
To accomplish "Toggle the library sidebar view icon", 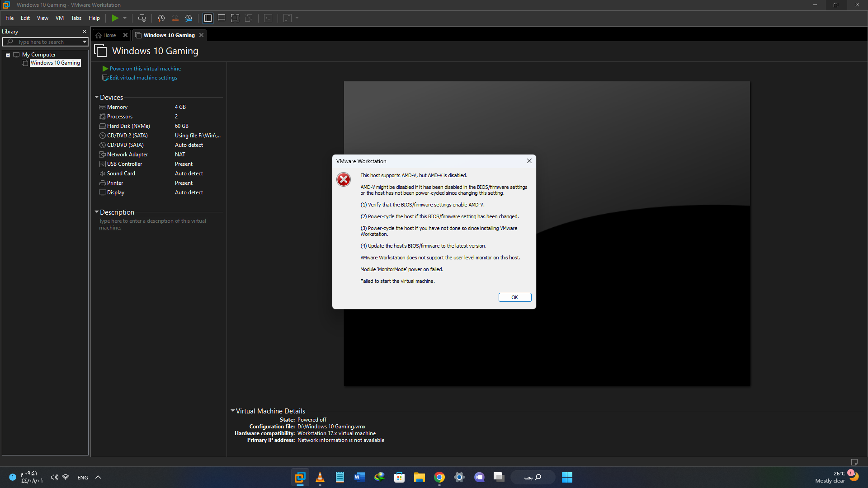I will [x=208, y=18].
